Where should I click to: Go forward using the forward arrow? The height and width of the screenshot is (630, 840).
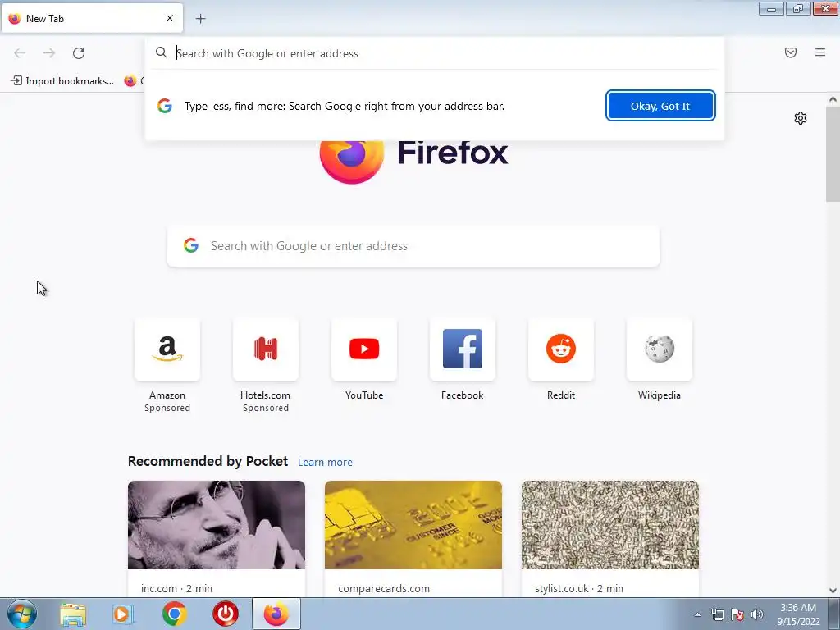click(x=49, y=53)
